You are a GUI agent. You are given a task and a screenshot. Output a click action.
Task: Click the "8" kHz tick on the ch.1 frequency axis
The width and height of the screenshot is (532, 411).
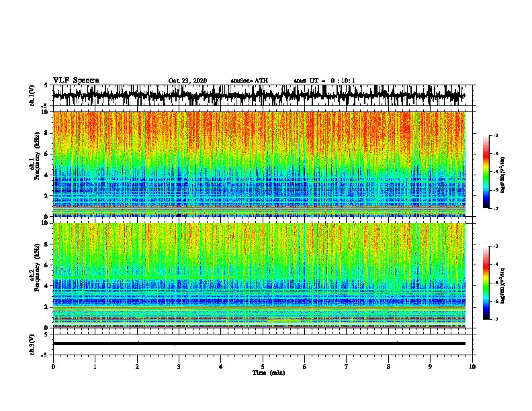point(46,133)
